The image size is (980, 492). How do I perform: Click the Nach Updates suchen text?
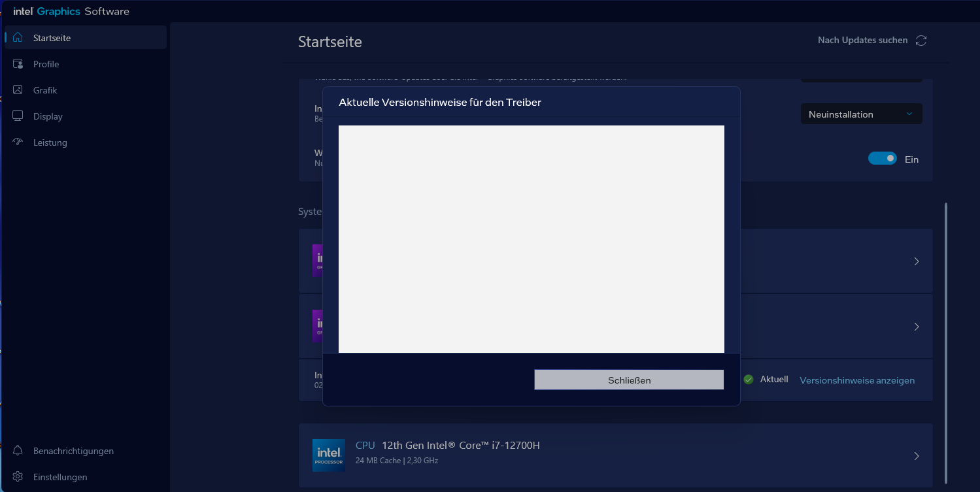[x=862, y=41]
